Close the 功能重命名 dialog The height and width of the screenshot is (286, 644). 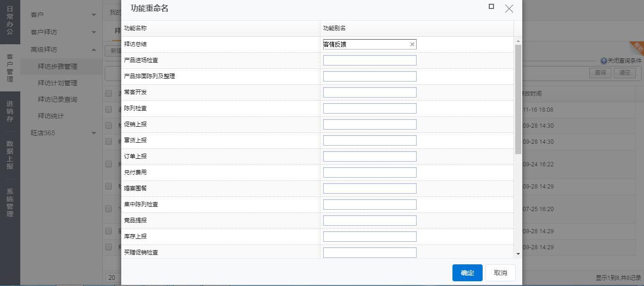point(509,8)
